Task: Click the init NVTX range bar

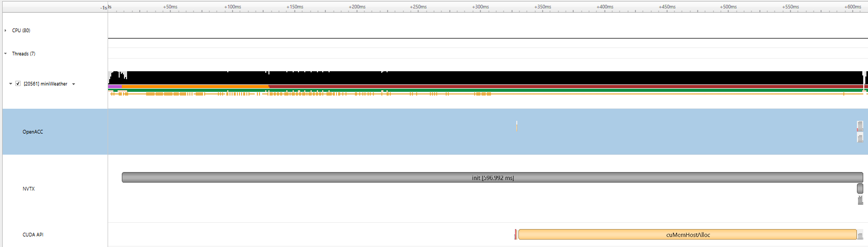Action: click(x=492, y=178)
